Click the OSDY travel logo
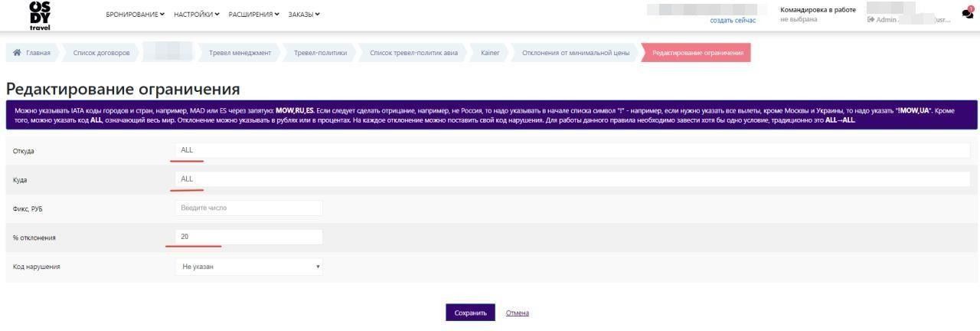The height and width of the screenshot is (331, 980). tap(40, 15)
